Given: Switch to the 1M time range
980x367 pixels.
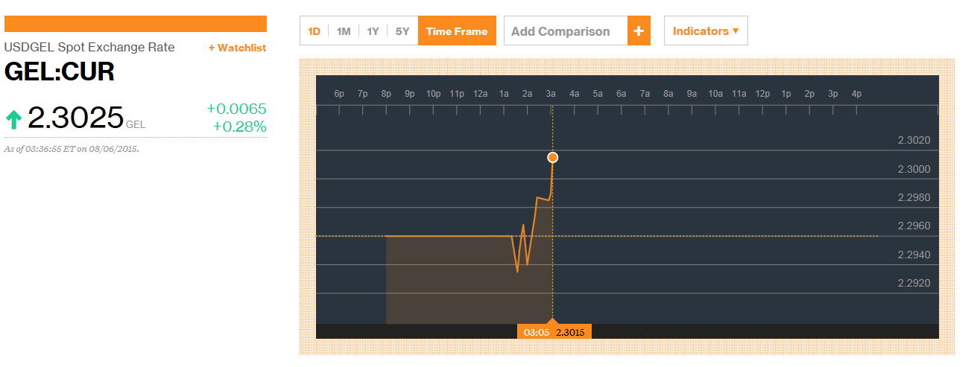Looking at the screenshot, I should pos(344,31).
